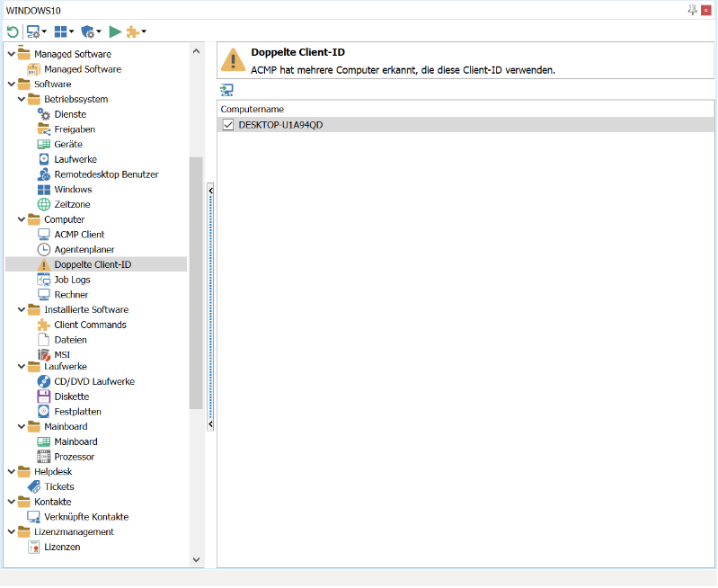Screen dimensions: 718x588
Task: Select the Geräte board icon
Action: point(44,145)
